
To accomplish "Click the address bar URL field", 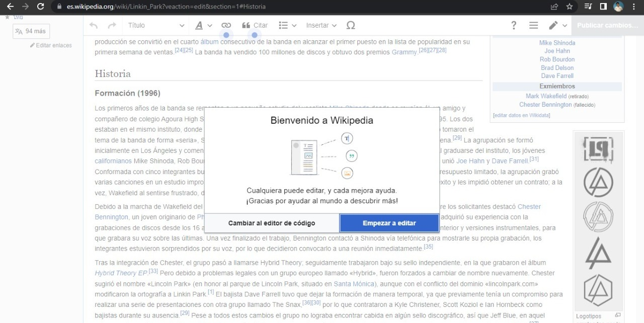I will click(166, 7).
